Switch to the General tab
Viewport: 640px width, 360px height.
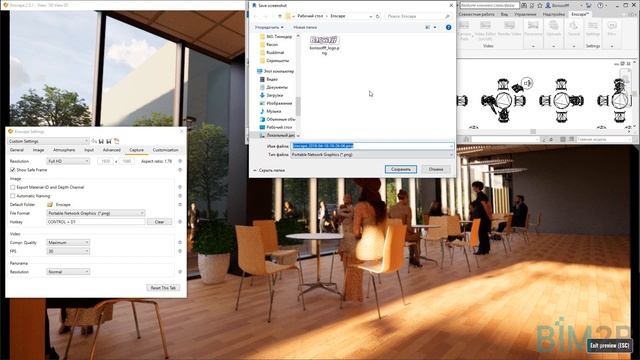point(17,150)
